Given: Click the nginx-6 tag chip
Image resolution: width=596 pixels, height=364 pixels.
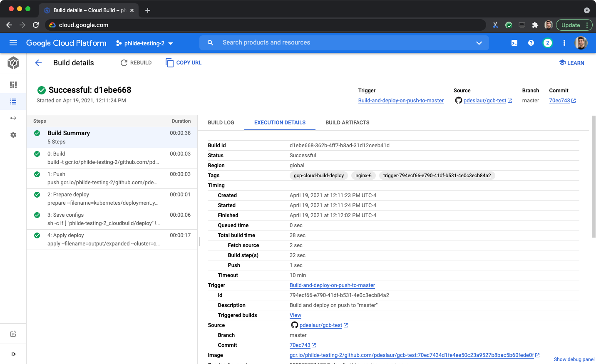Looking at the screenshot, I should tap(363, 176).
